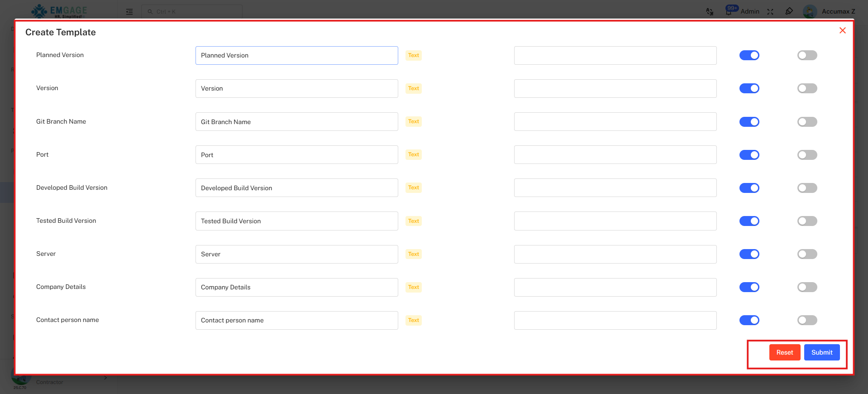Disable the blue toggle for Planned Version

(x=749, y=55)
